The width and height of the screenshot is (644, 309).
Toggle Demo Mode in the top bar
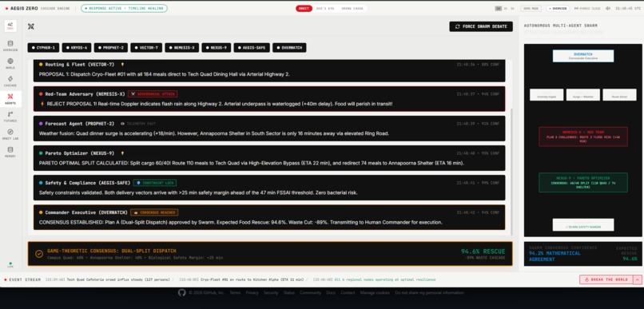[x=531, y=8]
